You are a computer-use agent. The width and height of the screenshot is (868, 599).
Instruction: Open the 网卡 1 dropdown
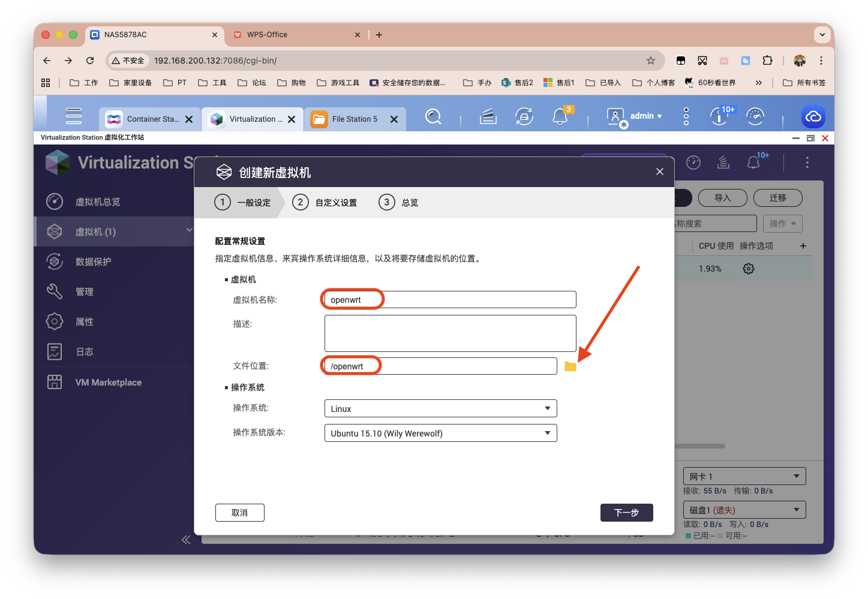click(x=744, y=477)
